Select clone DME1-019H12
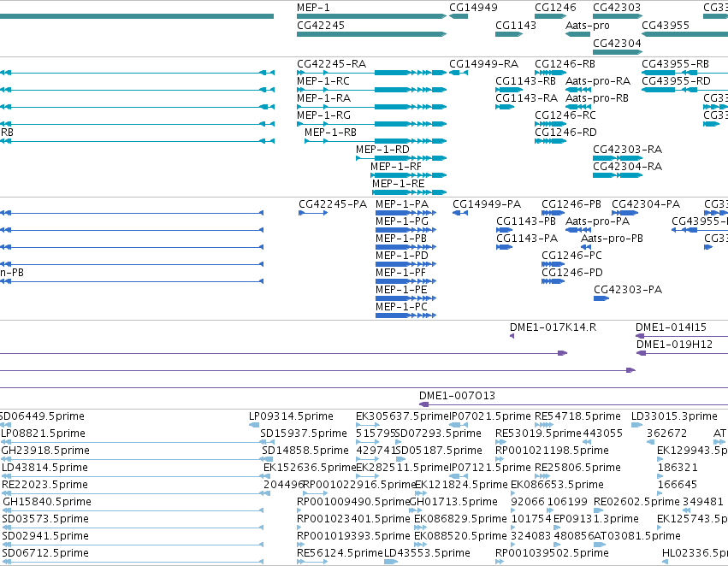This screenshot has width=728, height=566. 682,353
